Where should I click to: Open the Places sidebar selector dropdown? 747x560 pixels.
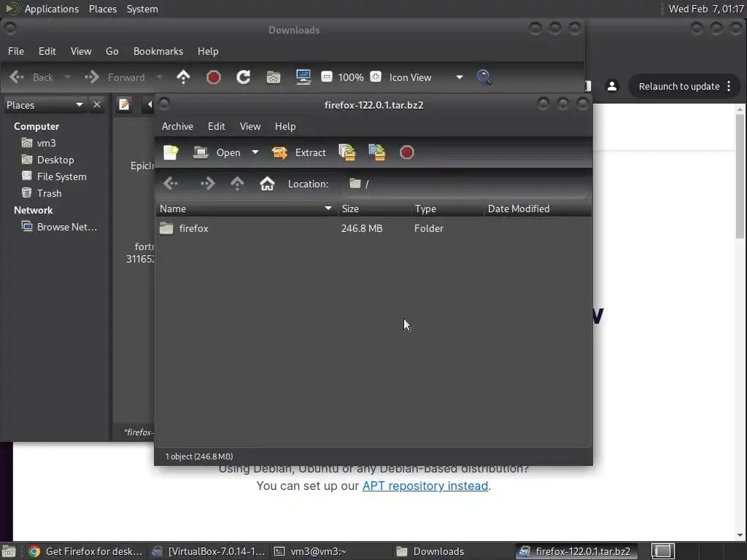(44, 105)
